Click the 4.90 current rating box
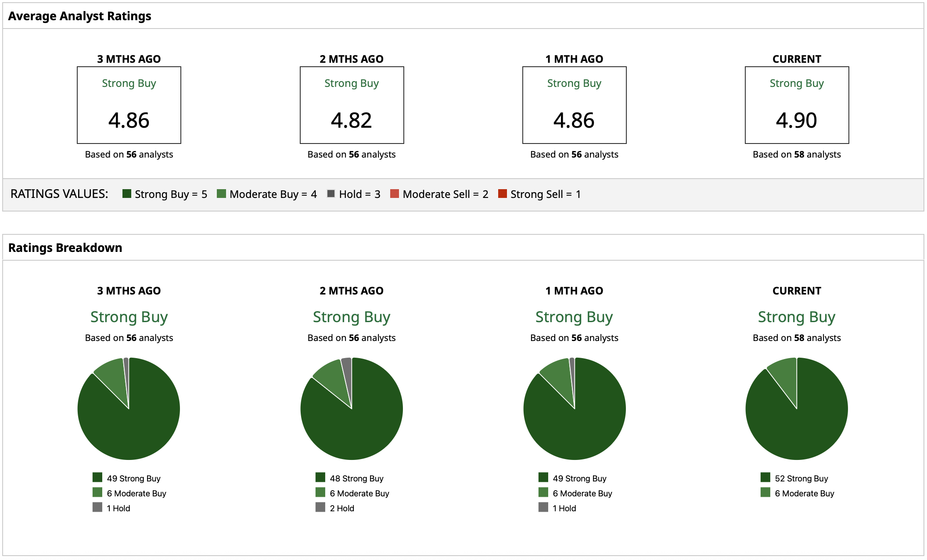Viewport: 927px width, 560px height. click(797, 105)
